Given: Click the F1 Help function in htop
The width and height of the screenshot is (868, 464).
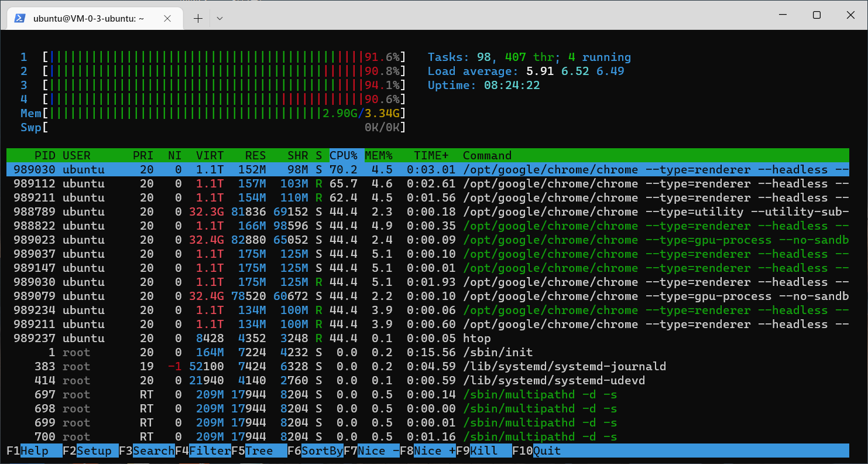Looking at the screenshot, I should pyautogui.click(x=35, y=451).
